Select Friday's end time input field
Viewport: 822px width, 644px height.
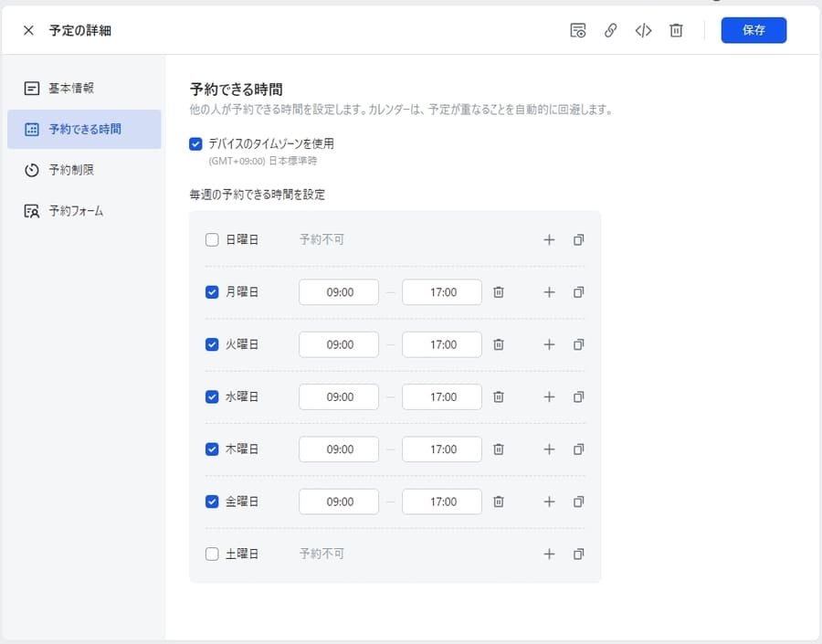click(441, 501)
